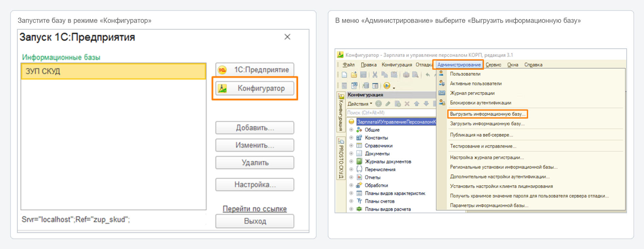Select the Планы счетов tree item
The width and height of the screenshot is (644, 249).
point(379,201)
